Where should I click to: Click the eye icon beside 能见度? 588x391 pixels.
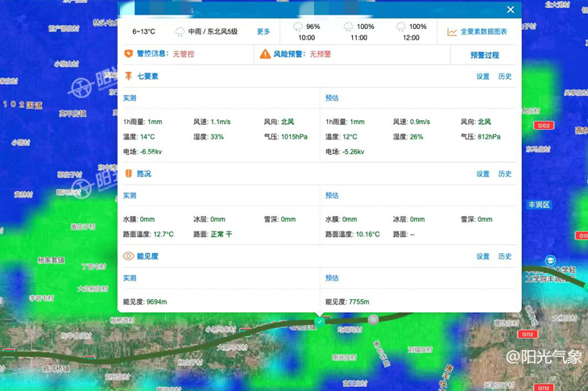128,256
